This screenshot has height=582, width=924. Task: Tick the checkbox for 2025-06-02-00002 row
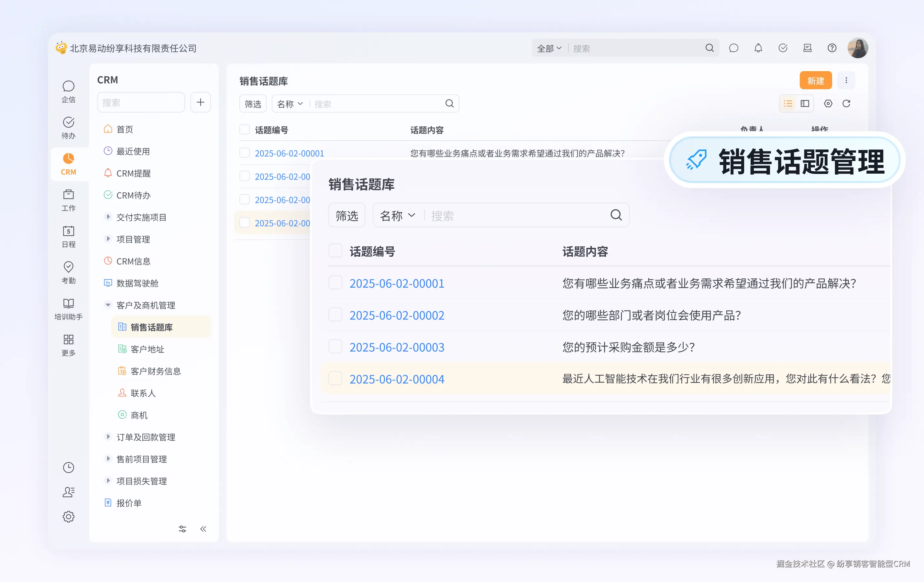pyautogui.click(x=335, y=315)
